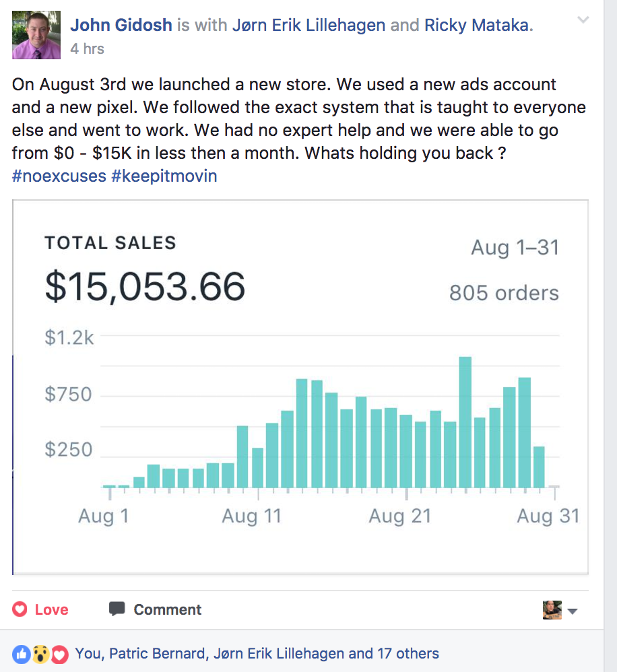617x672 pixels.
Task: Open post options chevron menu
Action: point(583,20)
